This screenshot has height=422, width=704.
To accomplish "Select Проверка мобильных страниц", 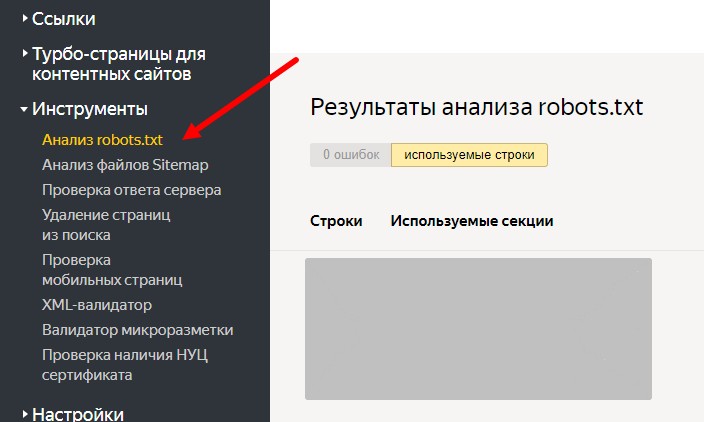I will (x=111, y=269).
